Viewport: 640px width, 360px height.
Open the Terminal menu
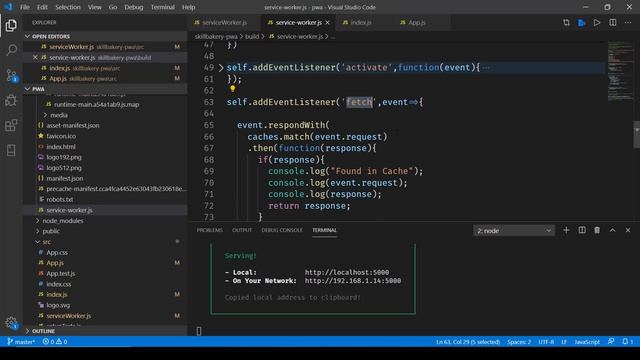162,7
